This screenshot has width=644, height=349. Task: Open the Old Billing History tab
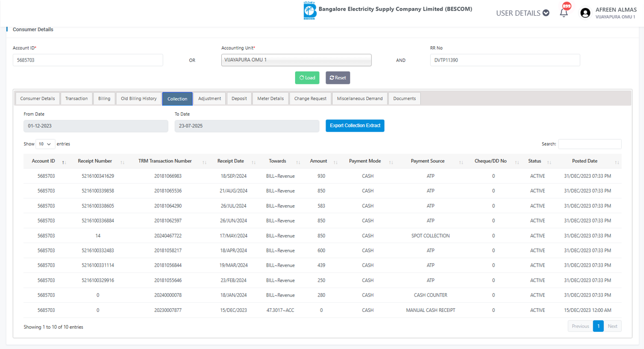pos(139,99)
